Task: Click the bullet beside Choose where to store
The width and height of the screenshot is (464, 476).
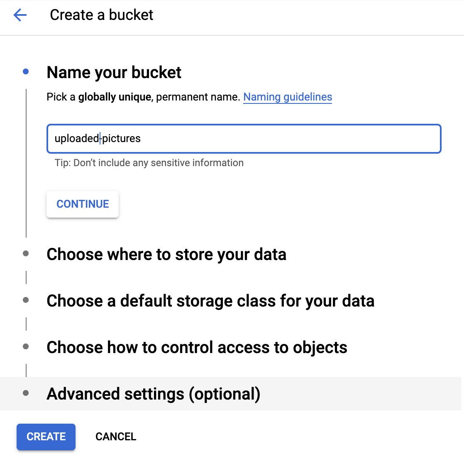Action: point(26,253)
